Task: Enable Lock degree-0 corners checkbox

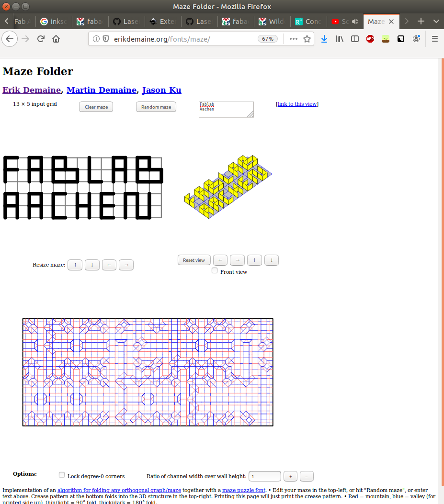Action: point(62,475)
